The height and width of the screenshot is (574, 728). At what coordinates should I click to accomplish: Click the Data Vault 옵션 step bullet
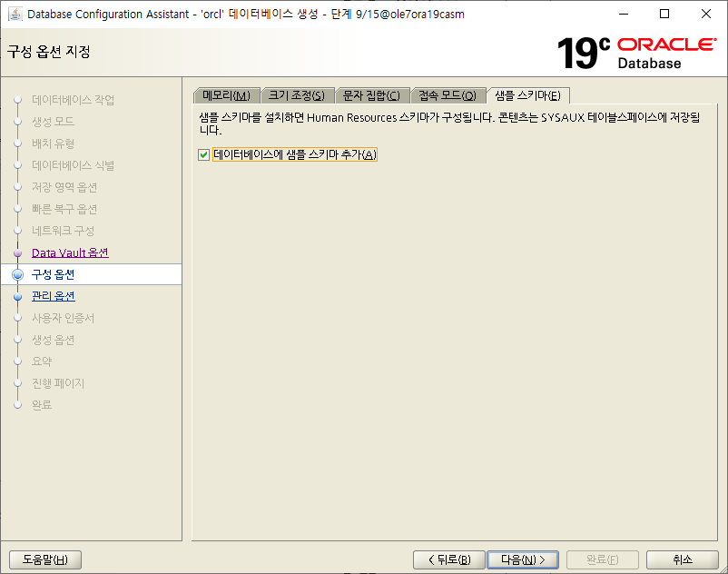tap(17, 253)
